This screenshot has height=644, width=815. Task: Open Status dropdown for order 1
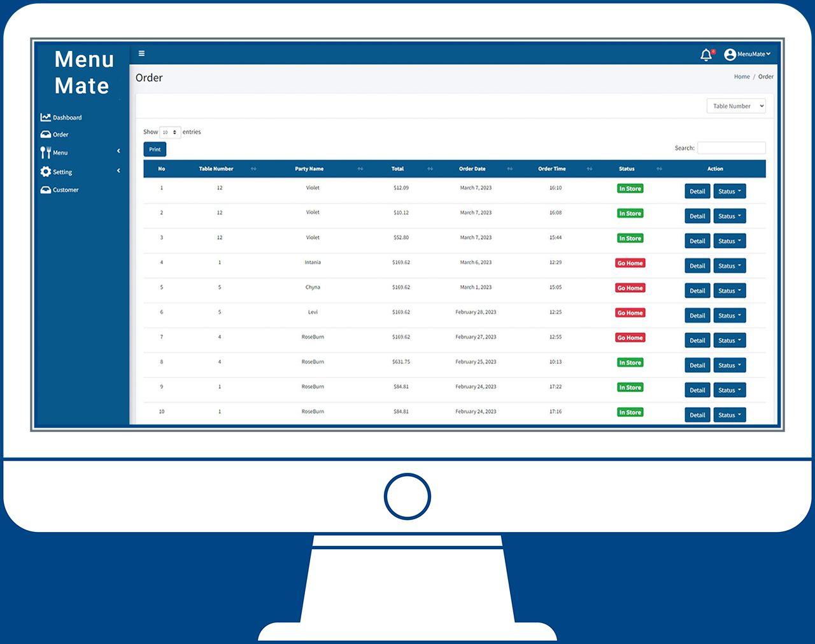coord(730,191)
